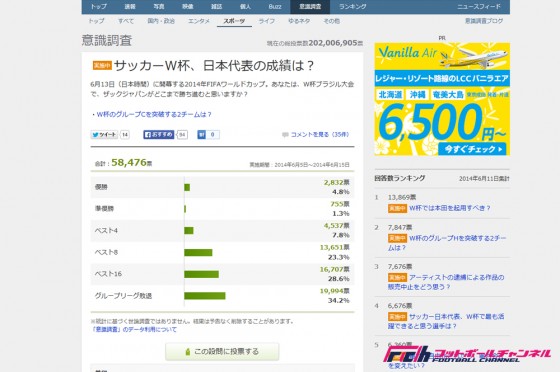This screenshot has height=372, width=560.
Task: Open トップ in the blue main navigation
Action: click(x=98, y=6)
